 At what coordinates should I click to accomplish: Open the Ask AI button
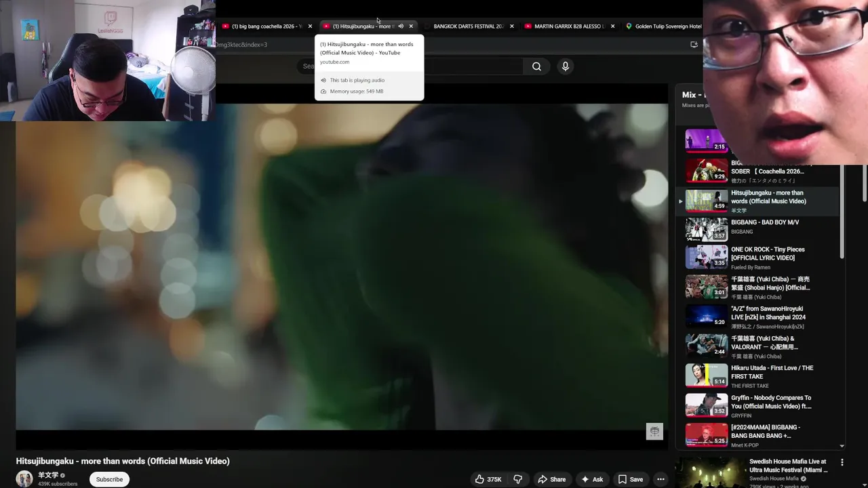pos(591,479)
